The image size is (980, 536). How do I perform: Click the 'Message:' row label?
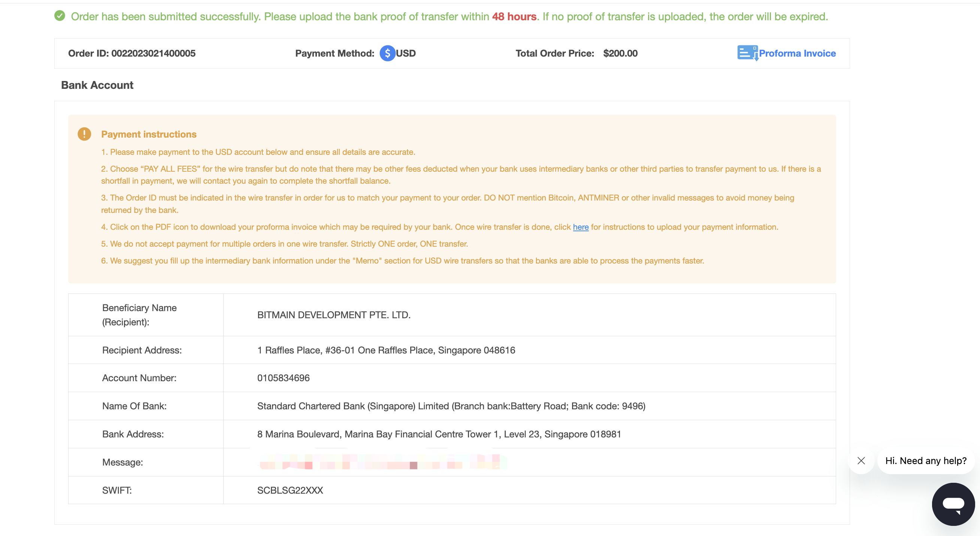122,462
